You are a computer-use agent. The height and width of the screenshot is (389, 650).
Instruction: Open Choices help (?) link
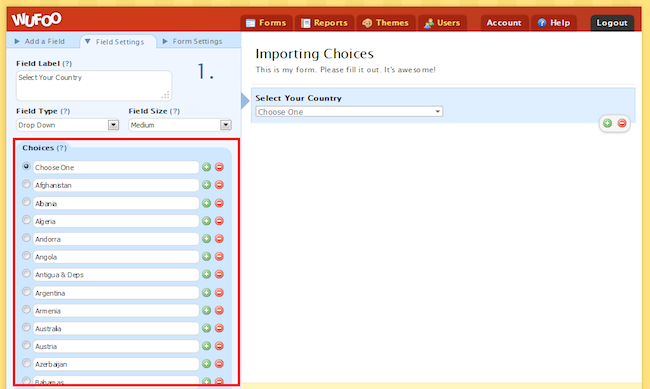61,148
